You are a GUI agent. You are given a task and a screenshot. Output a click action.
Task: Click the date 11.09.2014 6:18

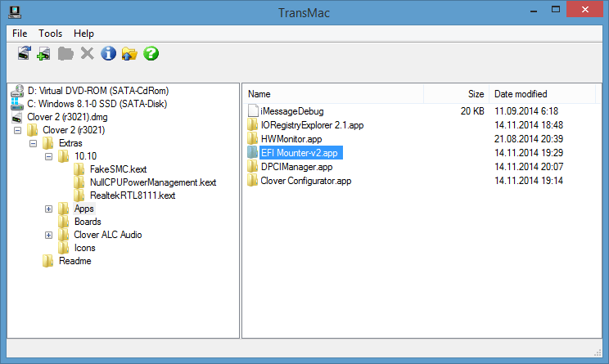(x=526, y=111)
